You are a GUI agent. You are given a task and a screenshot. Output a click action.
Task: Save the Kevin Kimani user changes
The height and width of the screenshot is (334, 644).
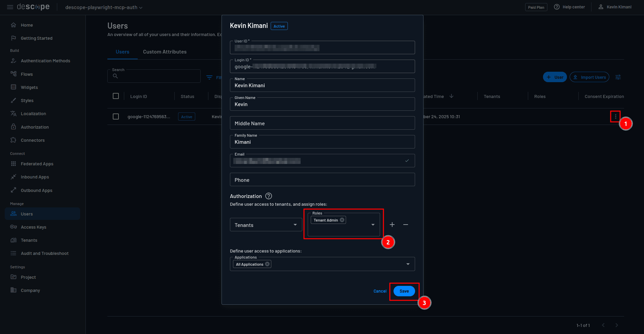click(404, 291)
